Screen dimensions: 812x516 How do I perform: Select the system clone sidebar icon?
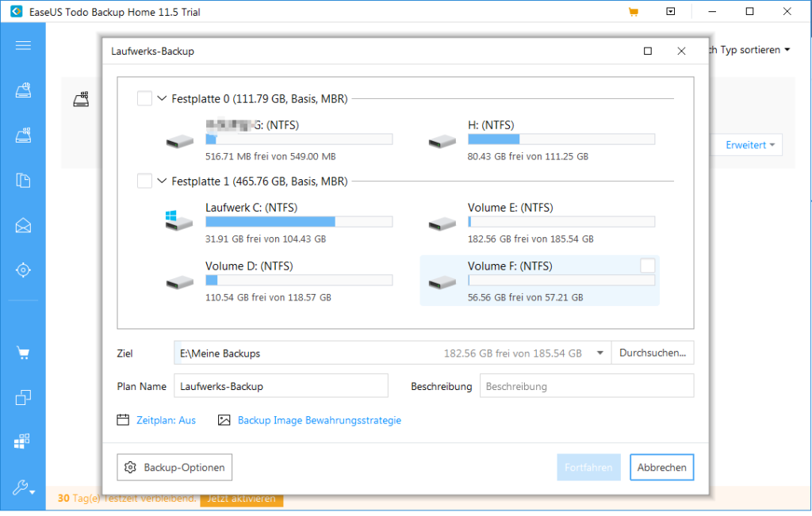(x=22, y=441)
